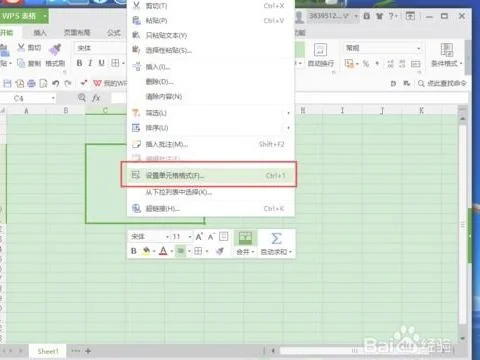
Task: Switch to the 插入 (Insert) tab
Action: click(x=40, y=33)
